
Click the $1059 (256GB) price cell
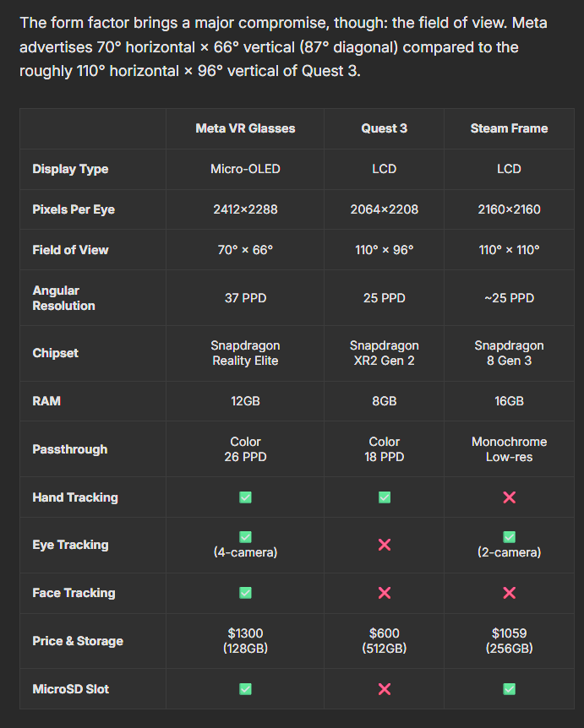[x=509, y=641]
